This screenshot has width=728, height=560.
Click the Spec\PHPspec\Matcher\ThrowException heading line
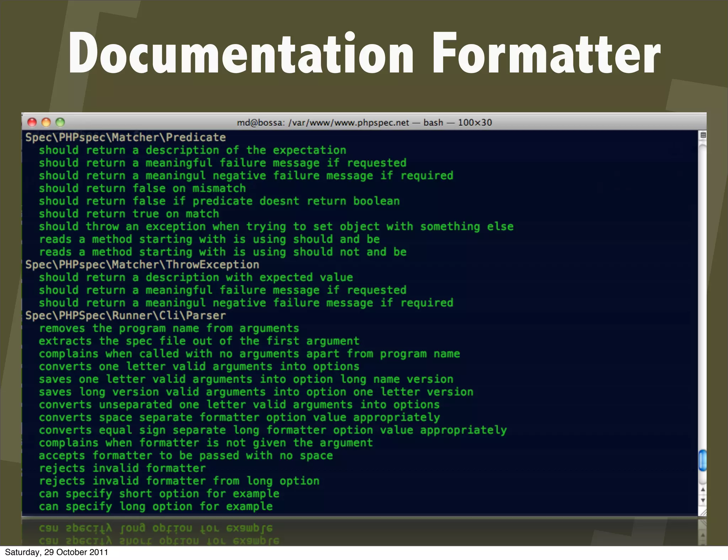(x=142, y=265)
